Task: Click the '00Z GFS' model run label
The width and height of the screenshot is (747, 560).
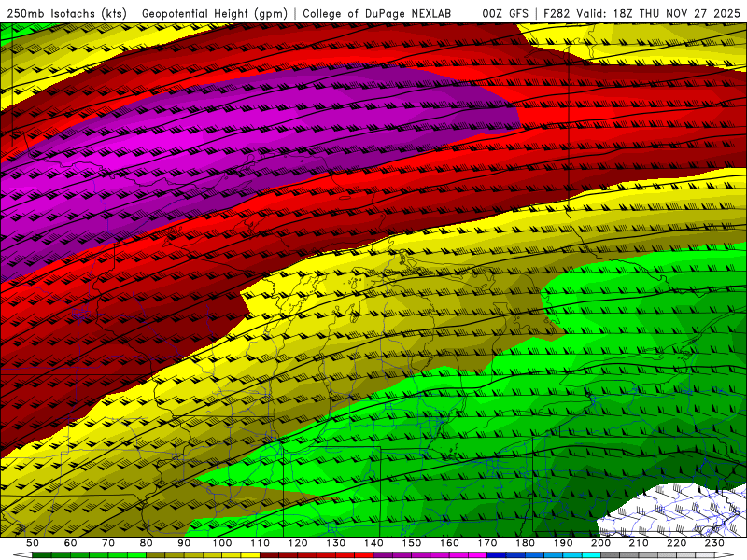Action: 505,14
